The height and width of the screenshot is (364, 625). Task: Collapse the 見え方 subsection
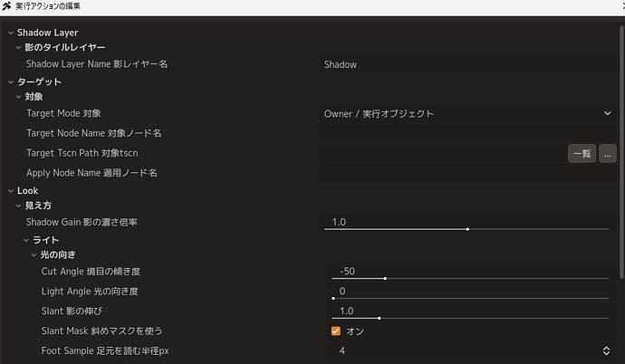pyautogui.click(x=18, y=206)
